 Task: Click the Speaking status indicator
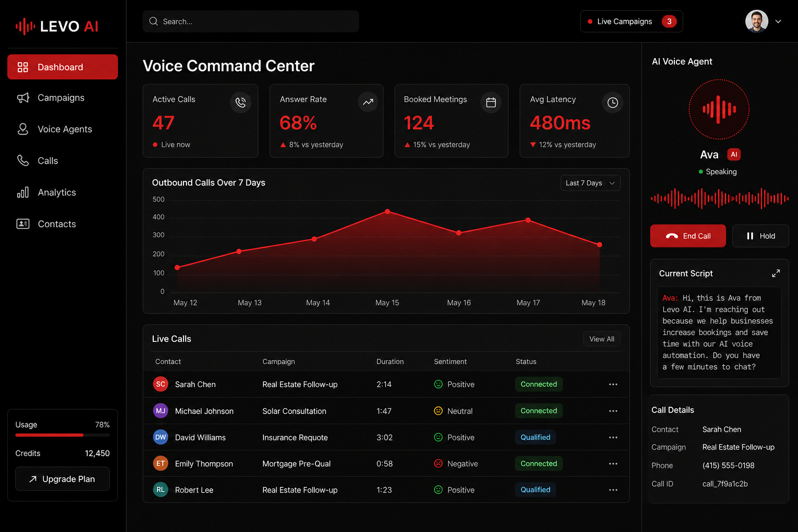tap(717, 171)
